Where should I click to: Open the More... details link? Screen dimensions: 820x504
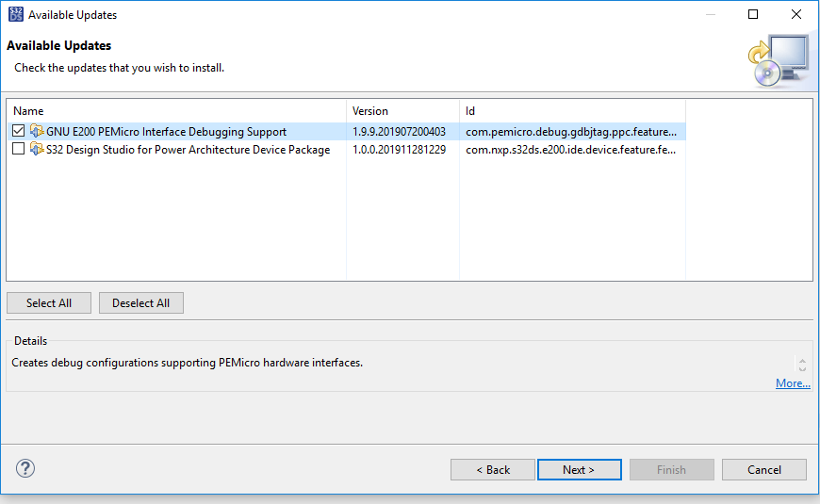pos(793,383)
